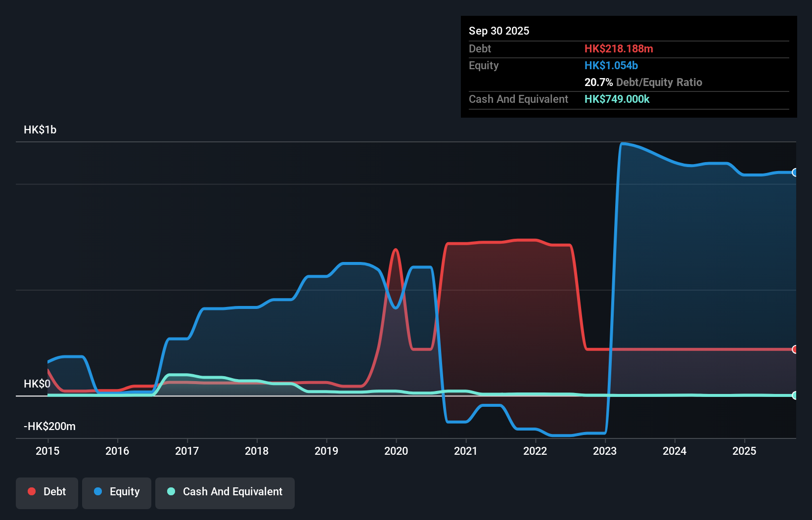Click the 2016 x-axis label

tap(117, 451)
